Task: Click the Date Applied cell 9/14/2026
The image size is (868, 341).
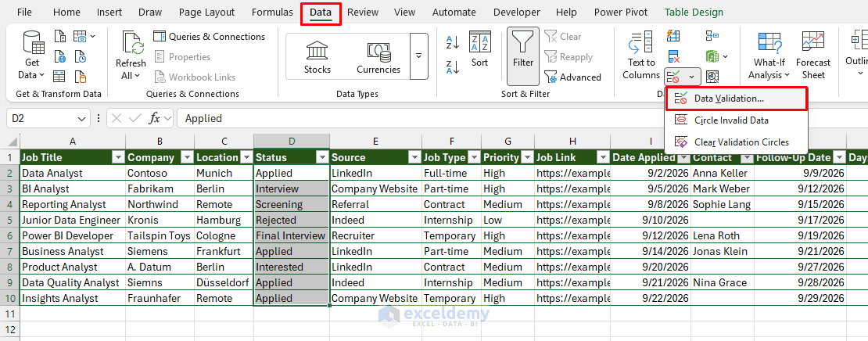Action: [651, 251]
